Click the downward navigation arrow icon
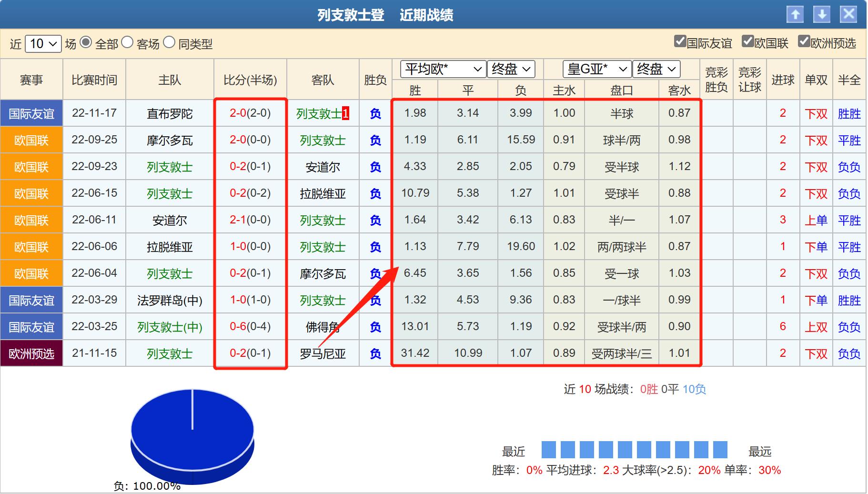This screenshot has width=868, height=494. pos(821,15)
